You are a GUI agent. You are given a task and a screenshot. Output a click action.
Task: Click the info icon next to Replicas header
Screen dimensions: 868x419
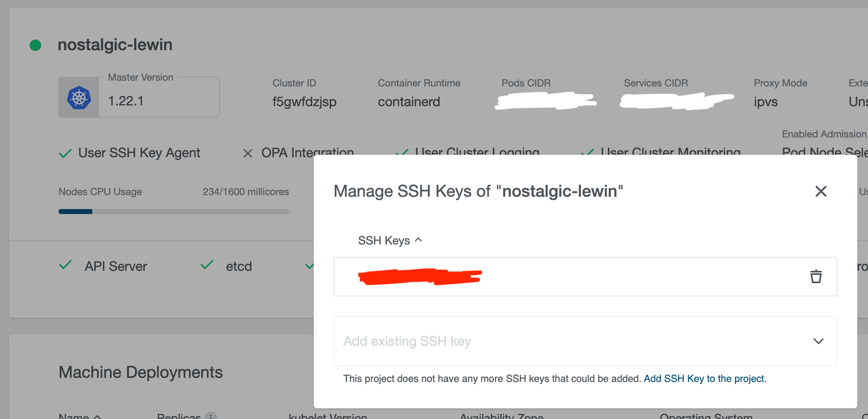(211, 416)
